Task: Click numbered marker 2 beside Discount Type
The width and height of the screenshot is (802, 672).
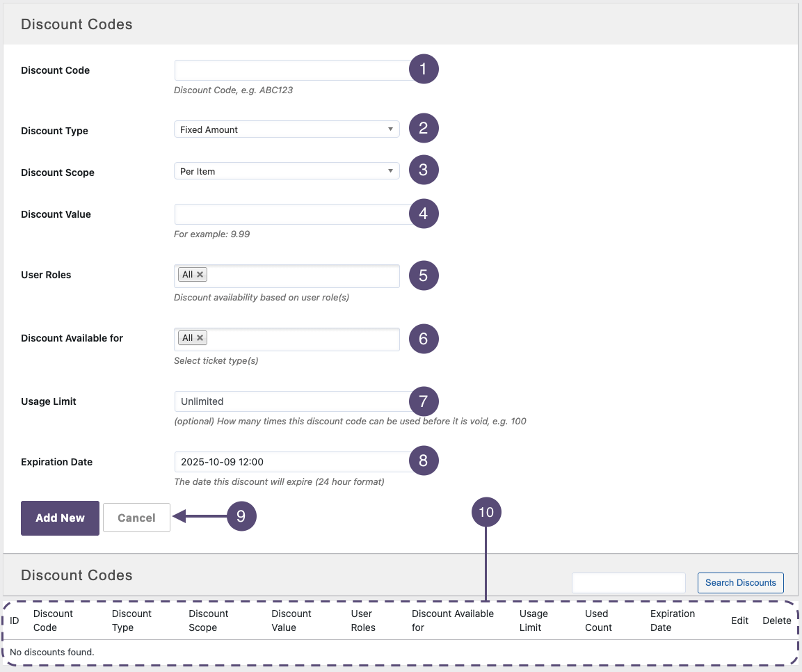Action: pyautogui.click(x=424, y=128)
